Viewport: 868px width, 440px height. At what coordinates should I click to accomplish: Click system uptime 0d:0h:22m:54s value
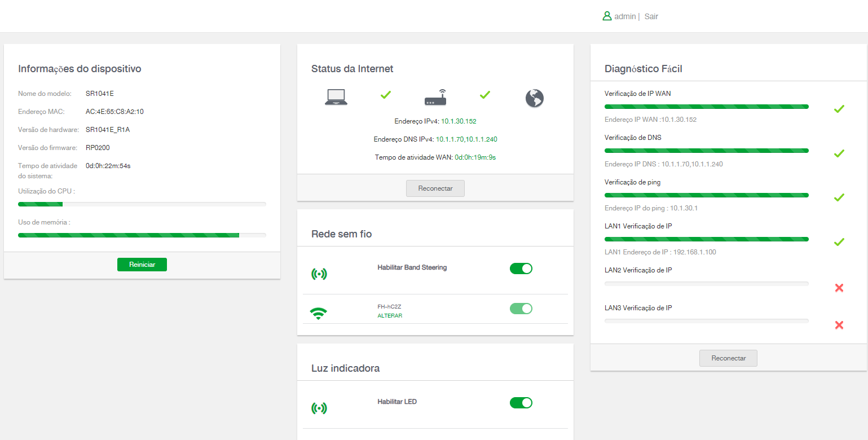(x=108, y=166)
